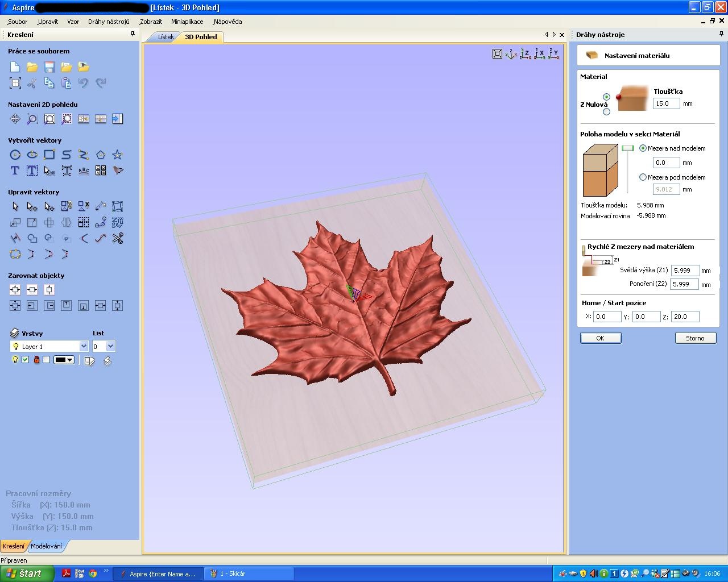Open the Layer 1 dropdown list
The height and width of the screenshot is (582, 728).
click(x=84, y=346)
